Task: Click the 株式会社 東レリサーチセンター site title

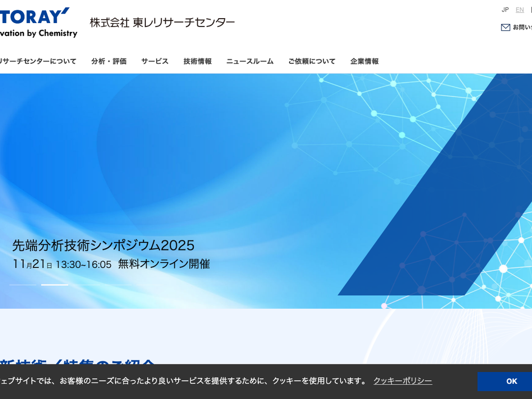Action: pyautogui.click(x=162, y=23)
